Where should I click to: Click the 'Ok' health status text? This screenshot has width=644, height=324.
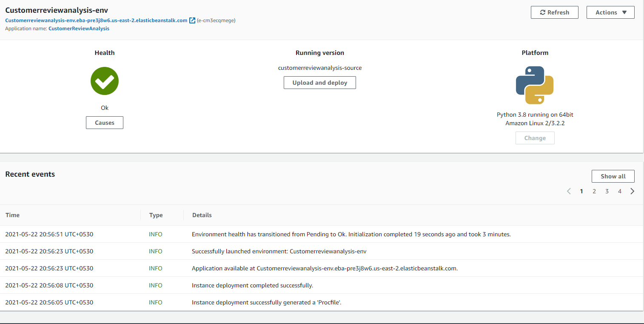[105, 108]
